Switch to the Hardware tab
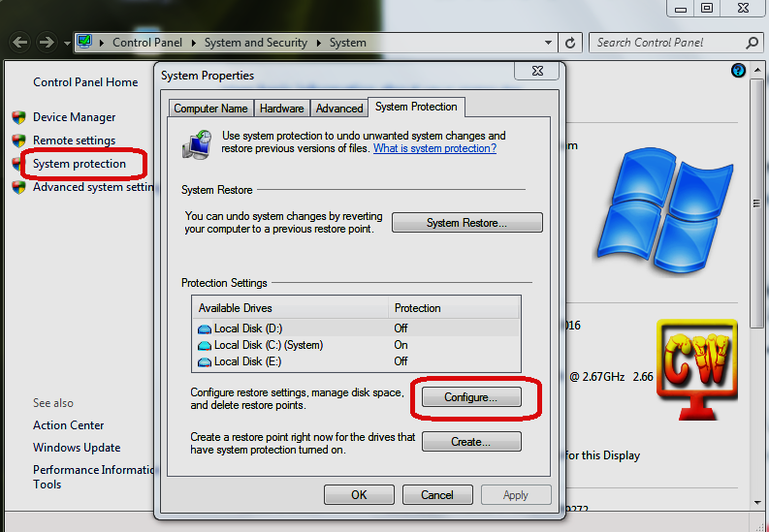 click(282, 109)
